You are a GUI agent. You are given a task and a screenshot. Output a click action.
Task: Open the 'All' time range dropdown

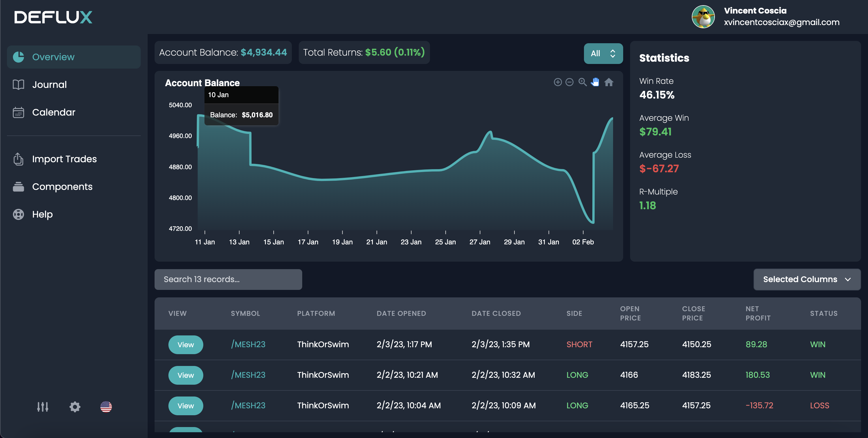[x=603, y=53]
